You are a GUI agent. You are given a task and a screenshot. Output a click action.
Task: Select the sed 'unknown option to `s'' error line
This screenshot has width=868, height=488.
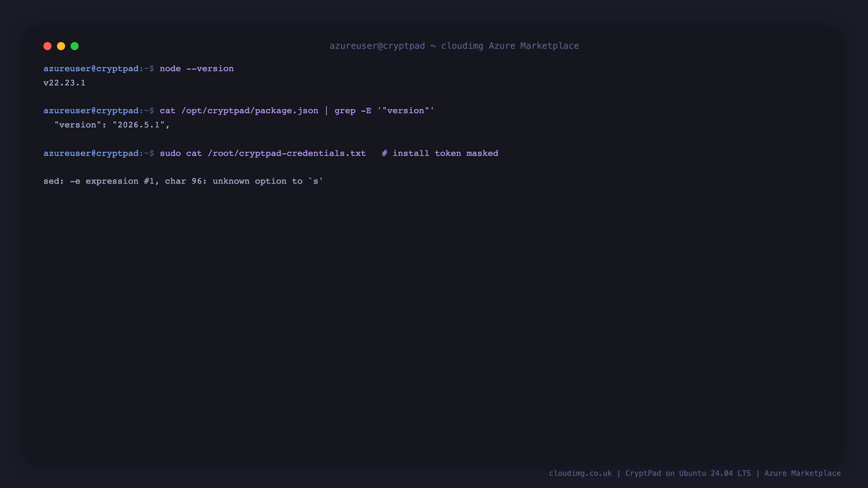[x=184, y=181]
